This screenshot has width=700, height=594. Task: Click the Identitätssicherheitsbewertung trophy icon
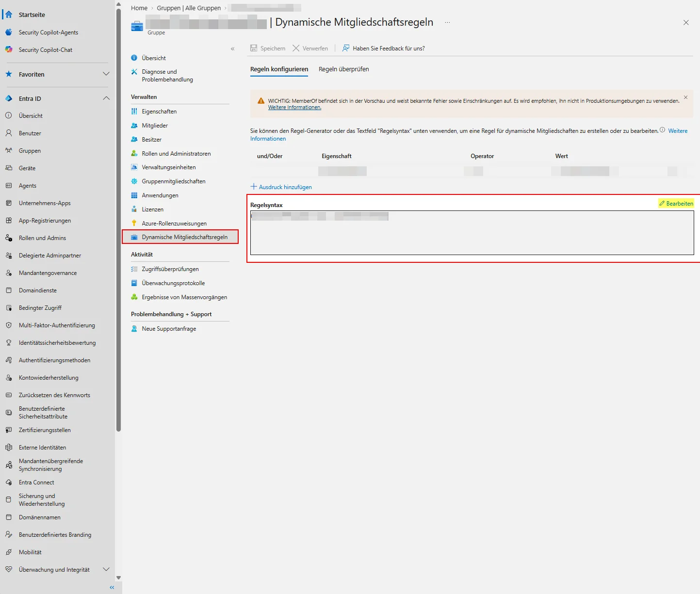pyautogui.click(x=9, y=343)
